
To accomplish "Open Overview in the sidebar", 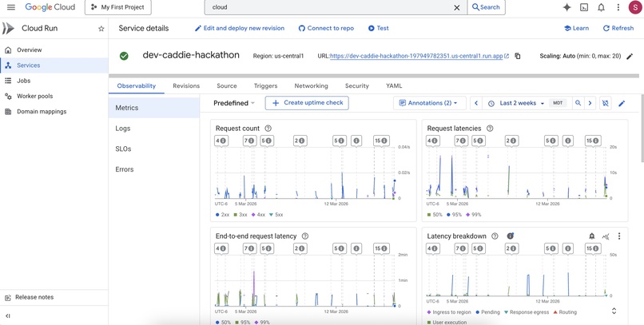I will (x=54, y=50).
